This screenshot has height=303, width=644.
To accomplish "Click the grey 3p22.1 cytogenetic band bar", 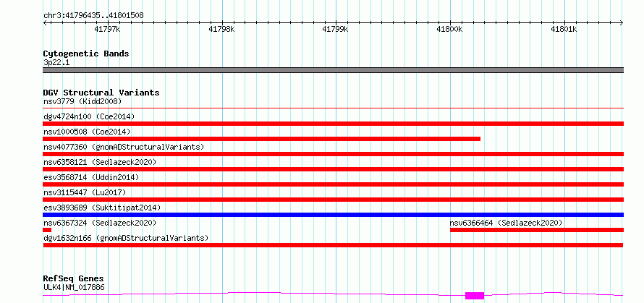I will (334, 70).
